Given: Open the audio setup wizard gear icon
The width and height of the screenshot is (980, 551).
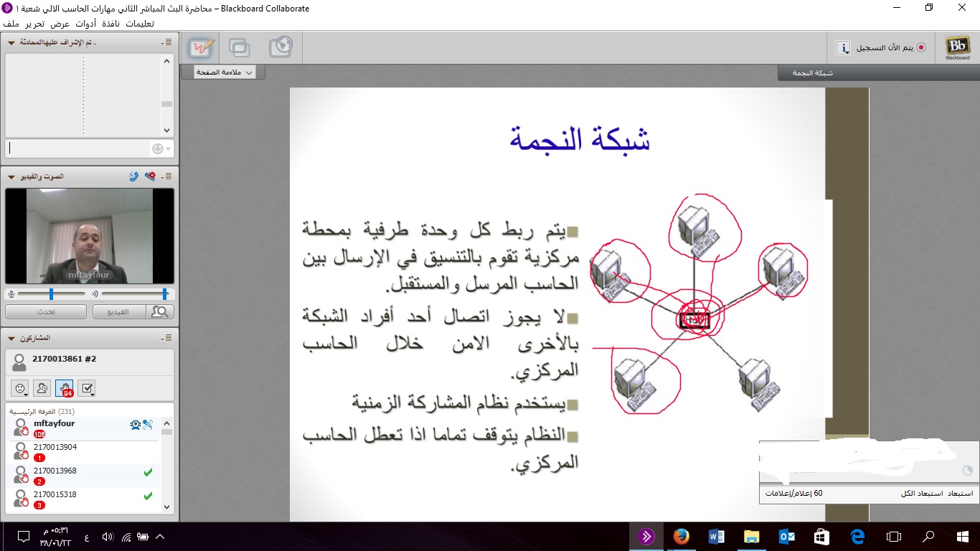Looking at the screenshot, I should (150, 176).
